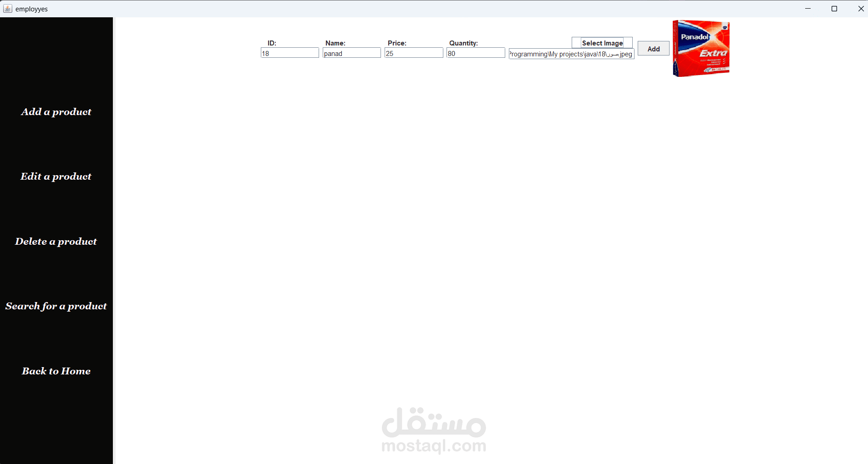The height and width of the screenshot is (464, 868).
Task: Click the Add button
Action: 654,49
